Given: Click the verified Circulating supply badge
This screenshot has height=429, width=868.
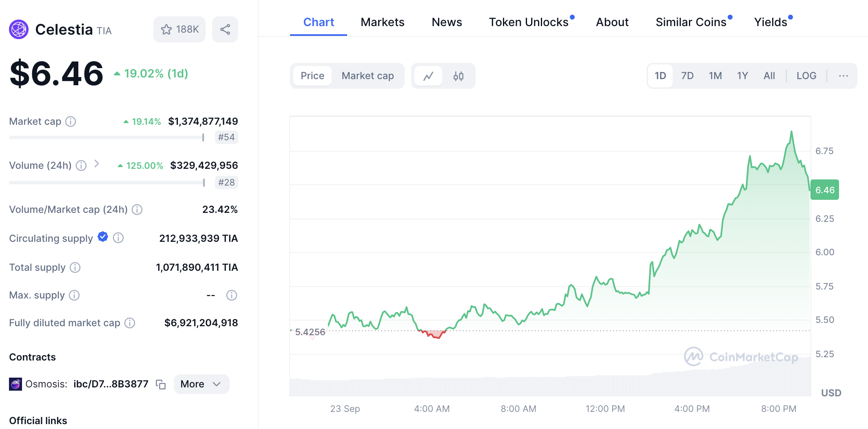Looking at the screenshot, I should pos(103,237).
